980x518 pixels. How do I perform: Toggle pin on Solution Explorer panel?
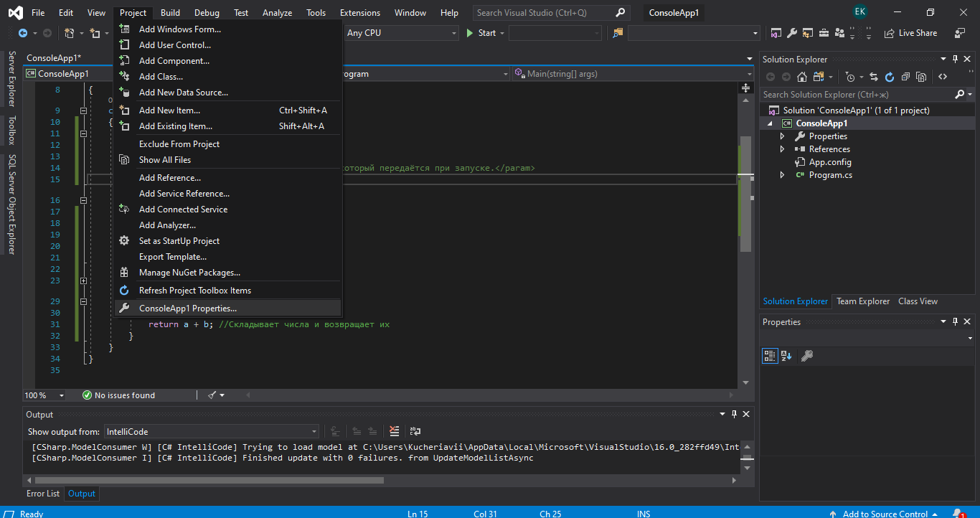tap(955, 60)
